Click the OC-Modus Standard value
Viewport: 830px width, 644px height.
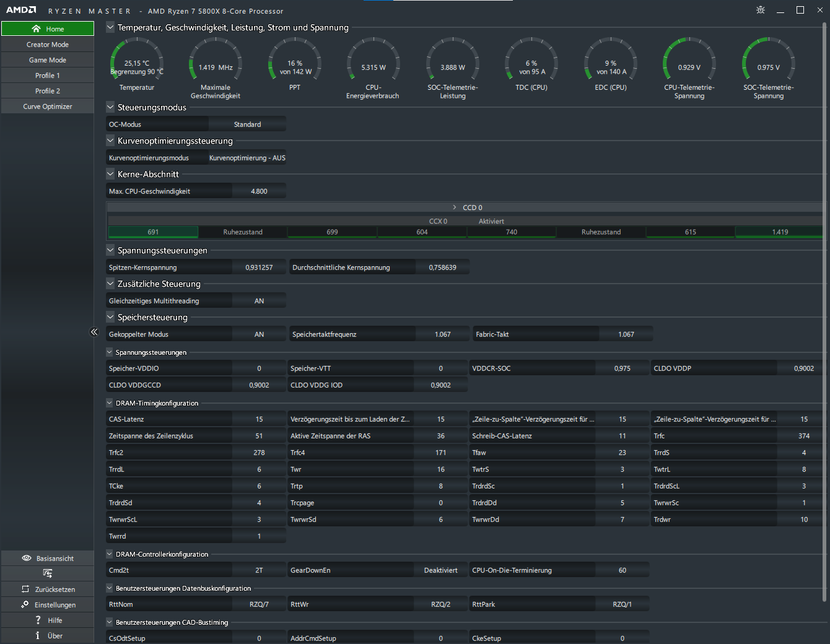[x=247, y=124]
